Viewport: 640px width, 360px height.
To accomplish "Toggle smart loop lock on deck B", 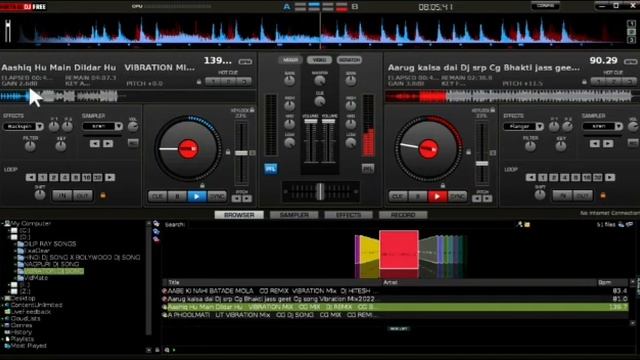I will pos(603,196).
